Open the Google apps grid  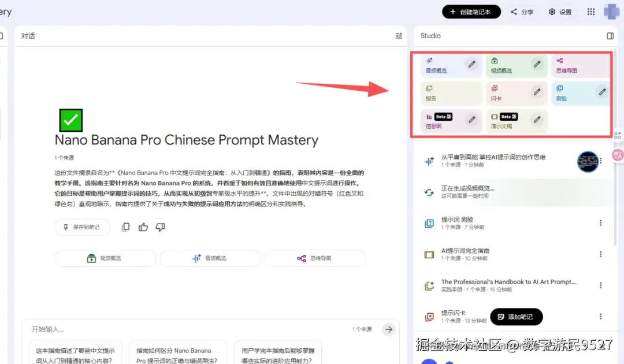(590, 11)
